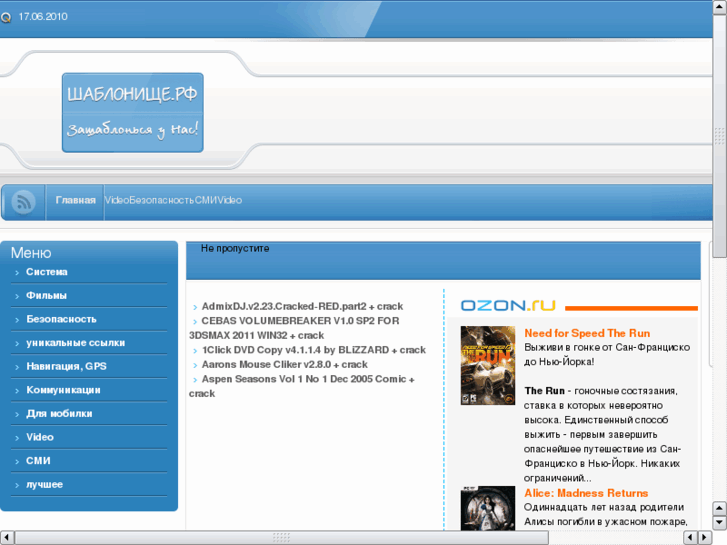
Task: Open СМИ in the side menu
Action: (38, 461)
